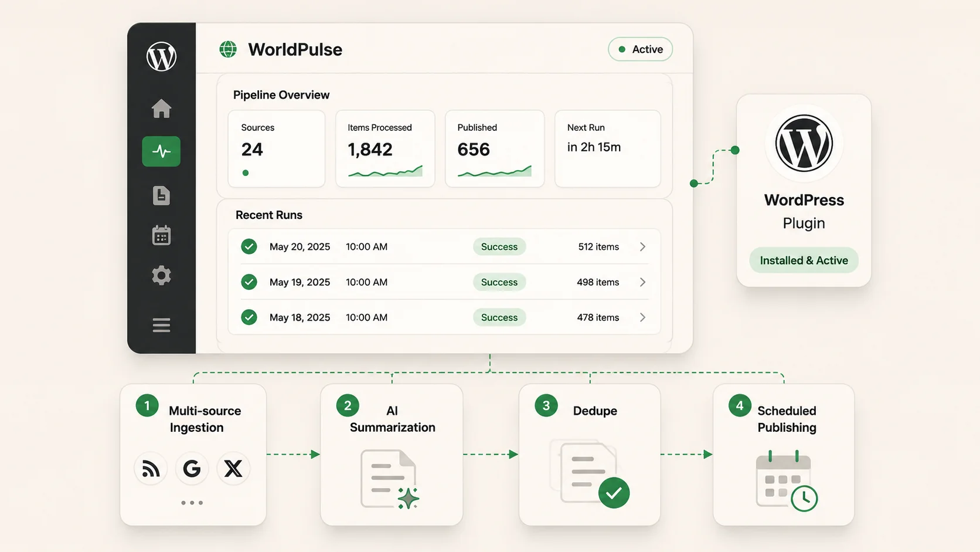Click the three dots under source icons
Viewport: 980px width, 552px height.
tap(192, 503)
